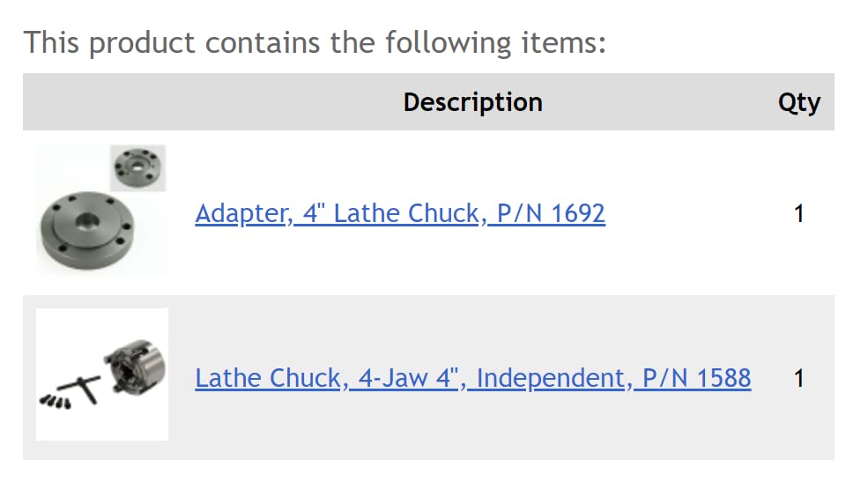Click the small inset adapter image

coord(138,168)
